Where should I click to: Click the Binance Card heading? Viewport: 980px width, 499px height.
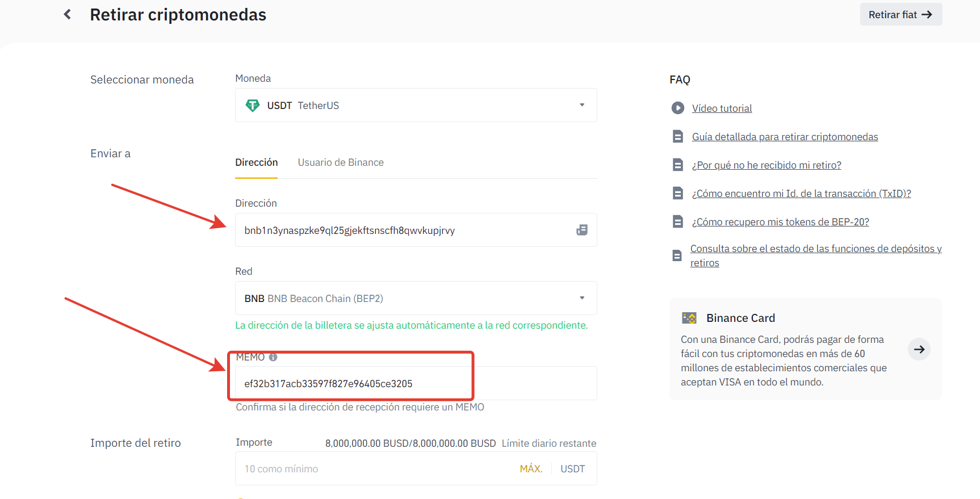(x=740, y=318)
